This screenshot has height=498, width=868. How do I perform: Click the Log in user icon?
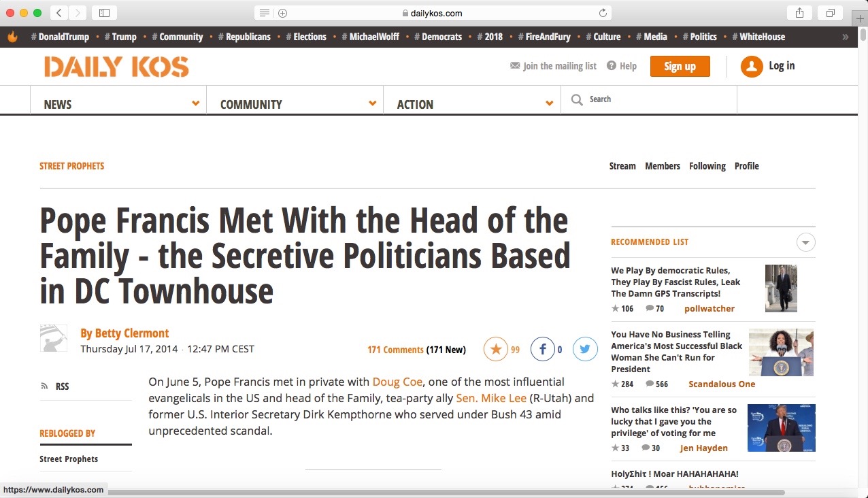point(751,67)
